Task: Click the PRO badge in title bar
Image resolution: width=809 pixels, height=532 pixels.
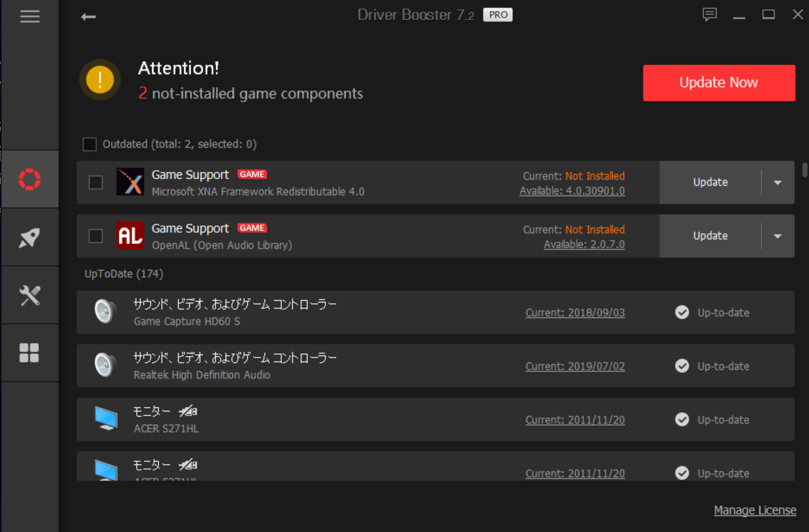Action: pyautogui.click(x=498, y=15)
